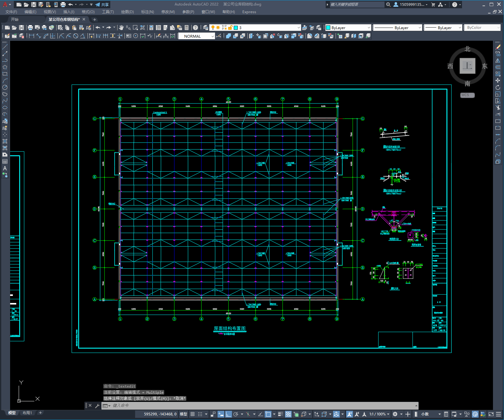504x420 pixels.
Task: Click the keyword search input field
Action: [x=357, y=5]
